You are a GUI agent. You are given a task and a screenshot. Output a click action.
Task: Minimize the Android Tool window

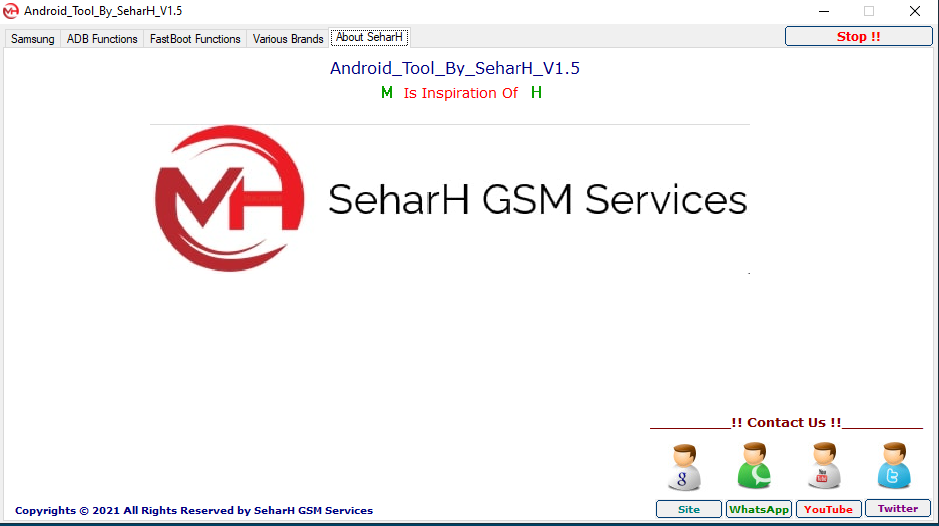click(824, 11)
